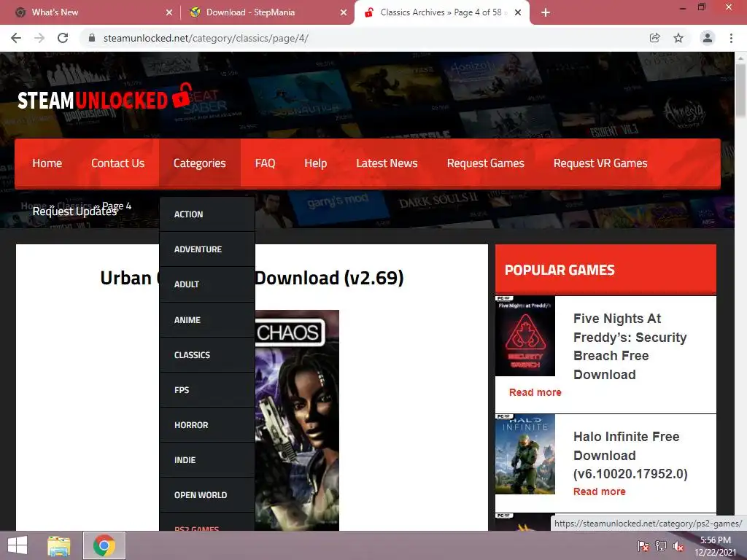Reload the page with the refresh icon
The height and width of the screenshot is (560, 747).
[x=63, y=38]
